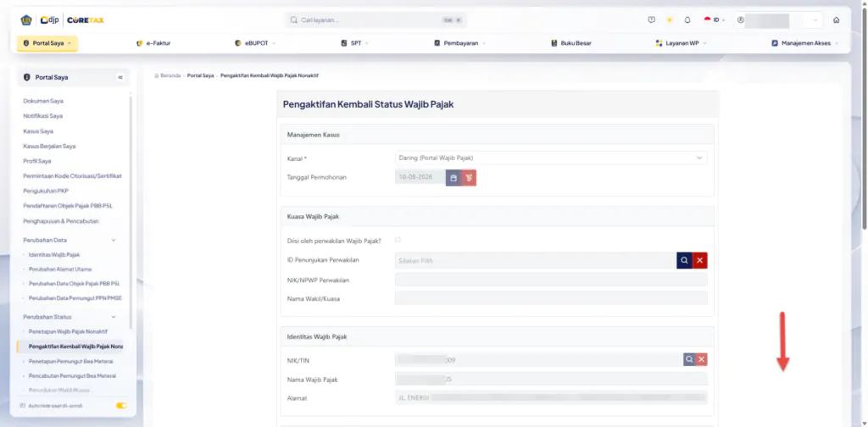Open the Pembayaran menu
This screenshot has width=868, height=427.
pyautogui.click(x=460, y=43)
